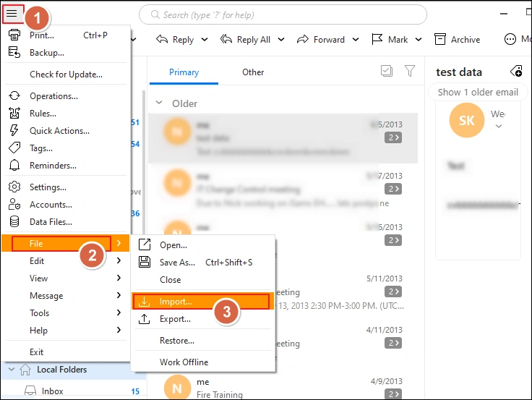Click Check for Update... menu entry
Image resolution: width=532 pixels, height=400 pixels.
66,74
